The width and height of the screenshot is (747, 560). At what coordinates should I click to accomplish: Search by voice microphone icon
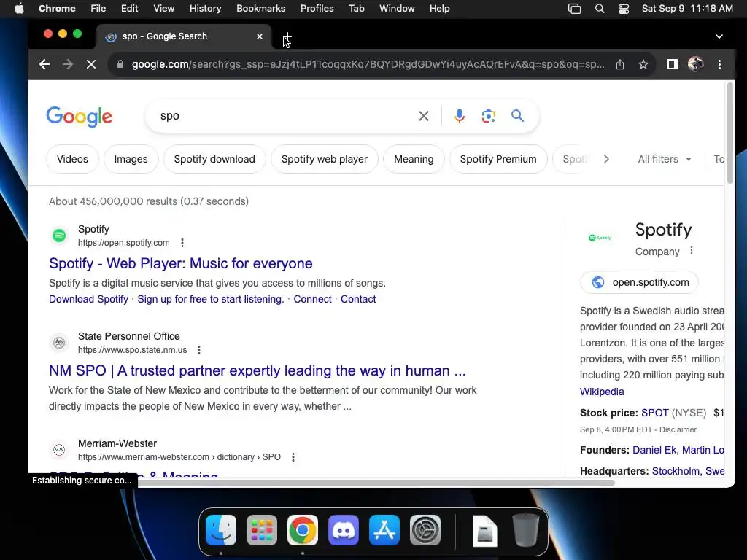click(460, 116)
